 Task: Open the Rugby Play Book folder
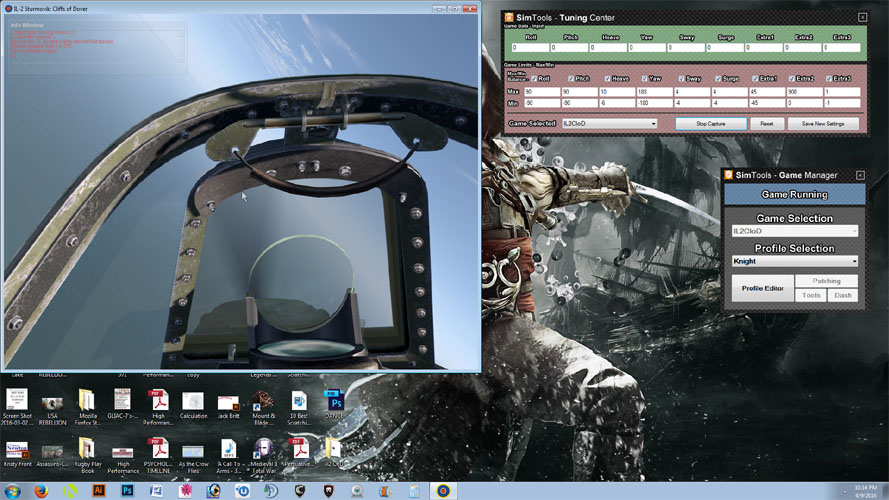(87, 448)
